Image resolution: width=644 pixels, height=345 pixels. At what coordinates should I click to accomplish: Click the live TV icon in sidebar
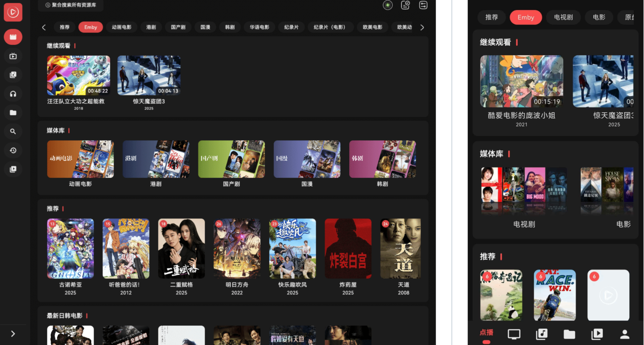pyautogui.click(x=13, y=56)
